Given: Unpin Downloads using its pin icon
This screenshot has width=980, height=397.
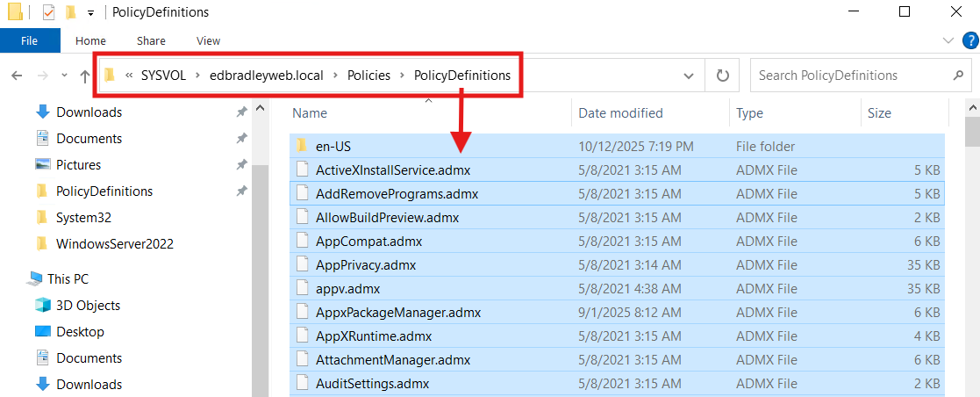Looking at the screenshot, I should (241, 112).
